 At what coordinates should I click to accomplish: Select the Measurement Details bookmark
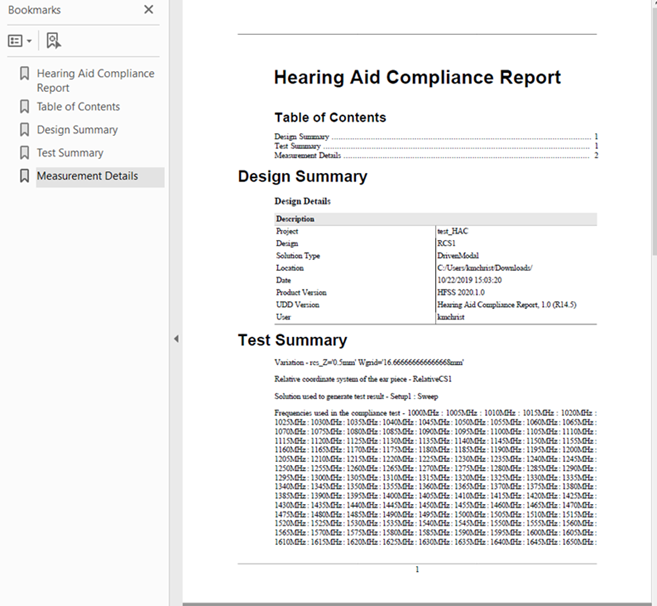coord(87,176)
